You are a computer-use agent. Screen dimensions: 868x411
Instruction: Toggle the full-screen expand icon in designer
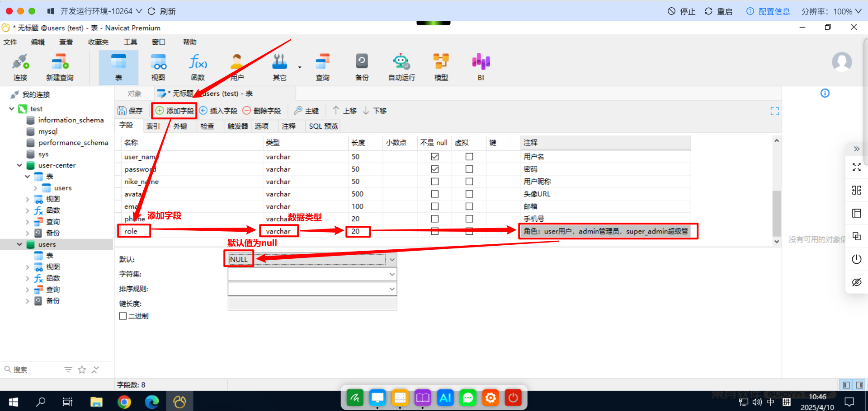click(775, 111)
